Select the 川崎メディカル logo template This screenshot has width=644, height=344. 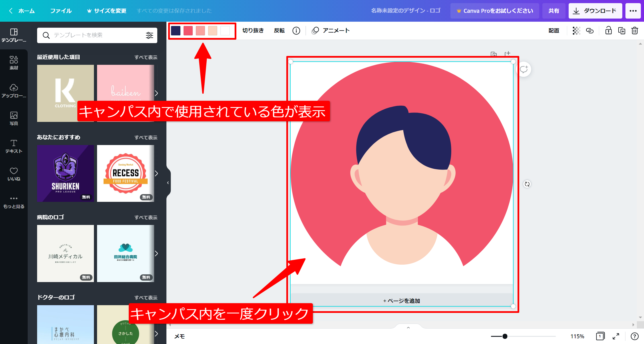click(x=65, y=254)
